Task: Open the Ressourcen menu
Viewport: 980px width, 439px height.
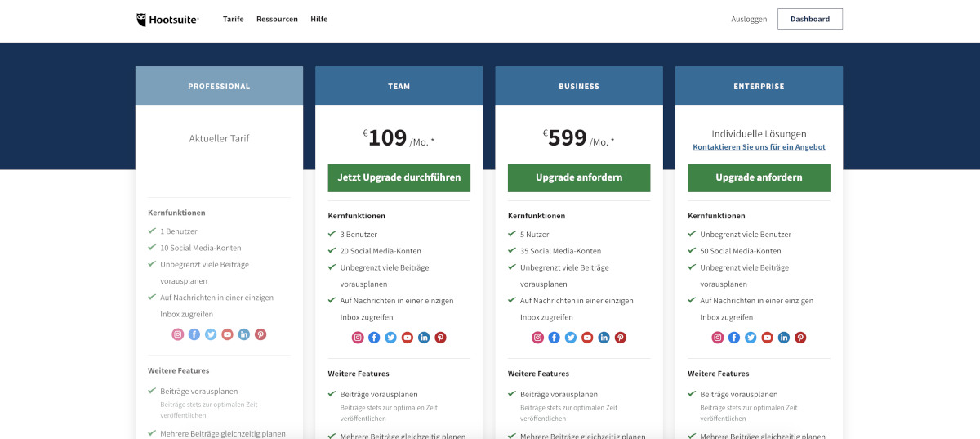Action: click(277, 19)
